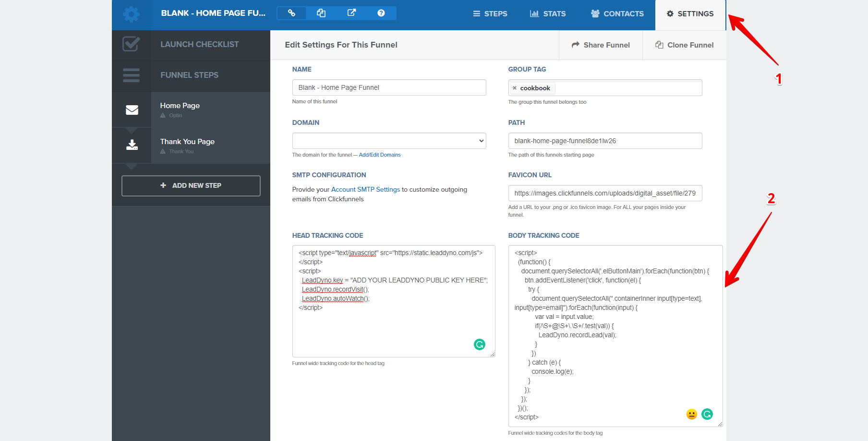868x441 pixels.
Task: Click the Optin warning label under Home Page
Action: click(171, 115)
